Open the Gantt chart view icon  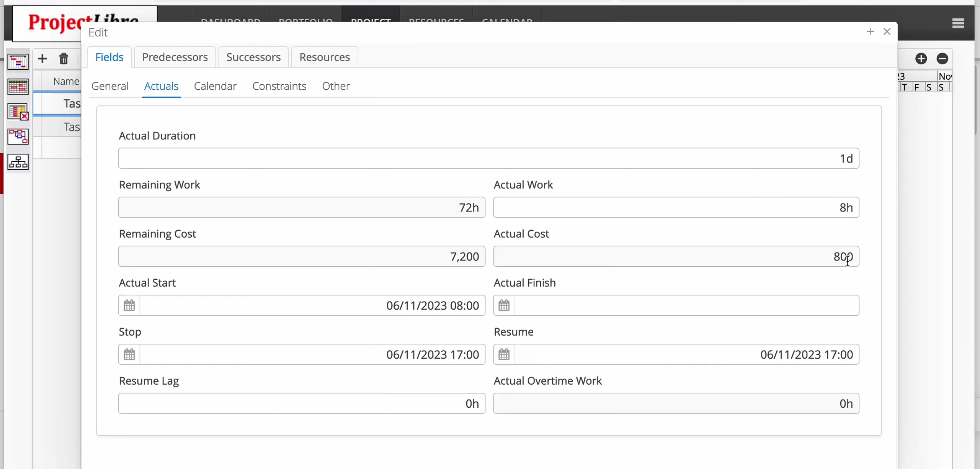(x=18, y=62)
